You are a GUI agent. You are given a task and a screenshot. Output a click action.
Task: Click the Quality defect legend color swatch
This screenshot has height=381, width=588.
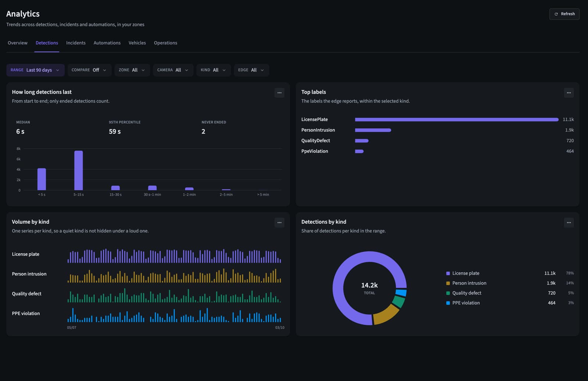click(x=448, y=293)
